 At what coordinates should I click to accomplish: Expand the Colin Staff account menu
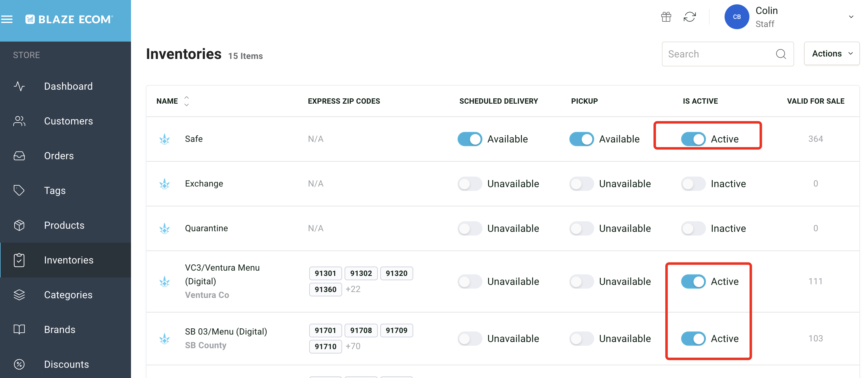[852, 16]
